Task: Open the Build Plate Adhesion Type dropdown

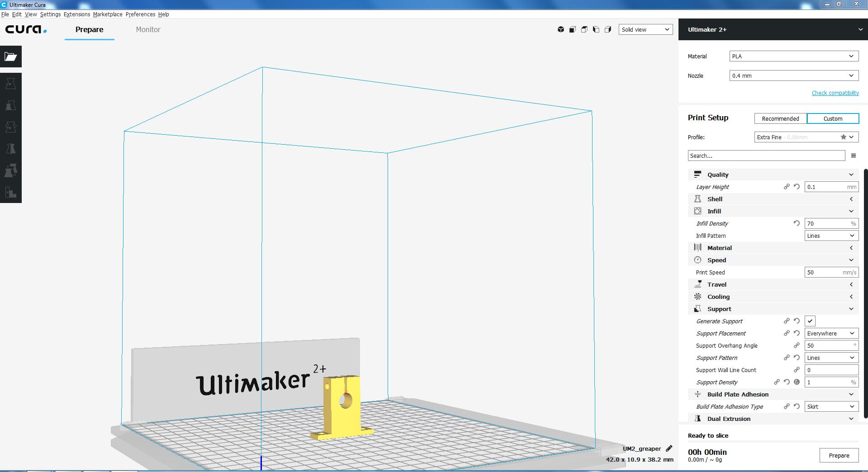Action: (831, 406)
